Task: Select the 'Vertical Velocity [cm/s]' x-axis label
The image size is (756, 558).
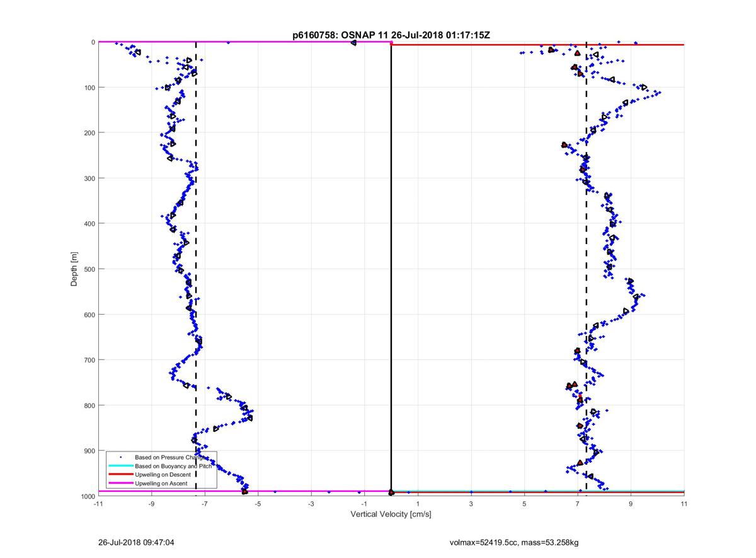Action: click(x=391, y=514)
